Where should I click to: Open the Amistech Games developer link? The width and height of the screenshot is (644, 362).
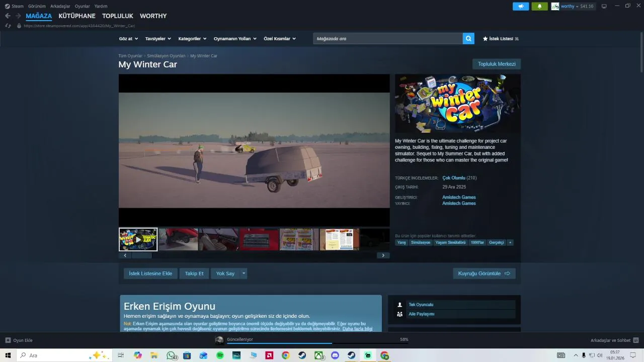[459, 197]
